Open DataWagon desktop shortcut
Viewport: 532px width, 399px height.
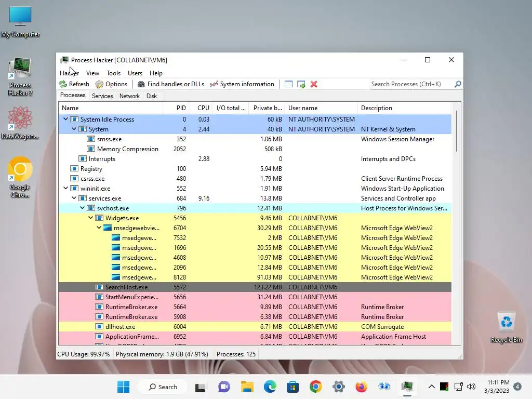point(20,123)
